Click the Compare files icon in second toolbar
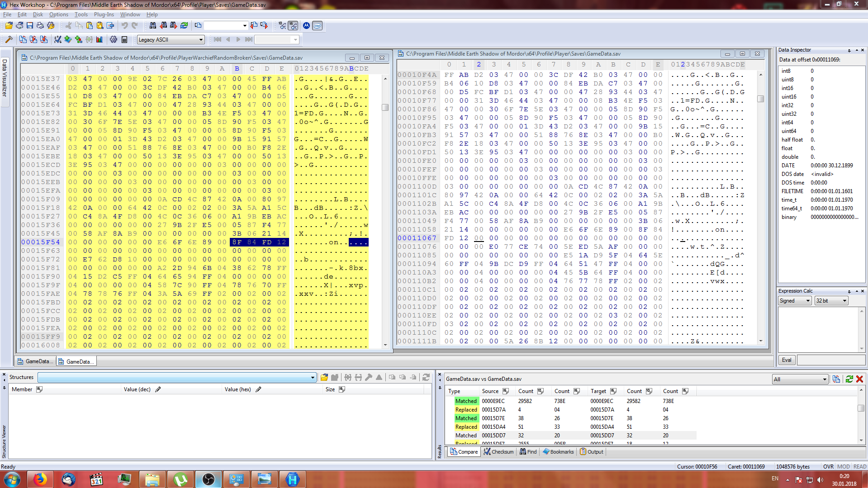 (23, 40)
